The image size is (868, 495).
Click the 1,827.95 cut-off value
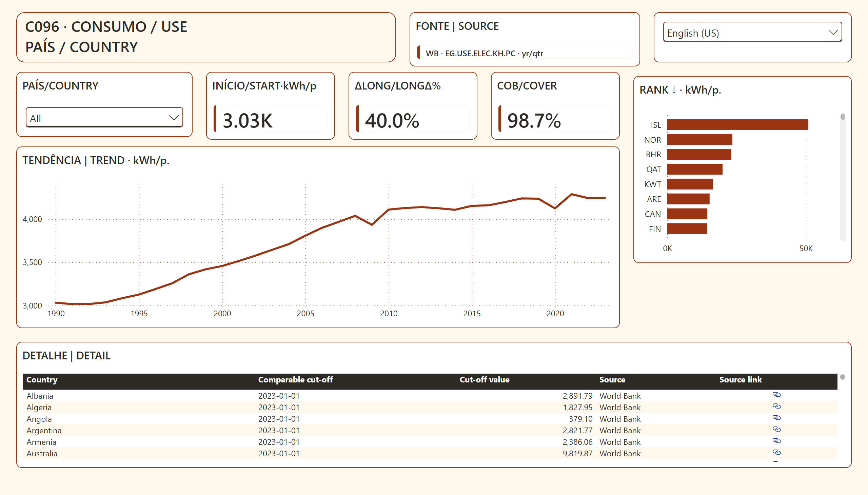tap(577, 408)
